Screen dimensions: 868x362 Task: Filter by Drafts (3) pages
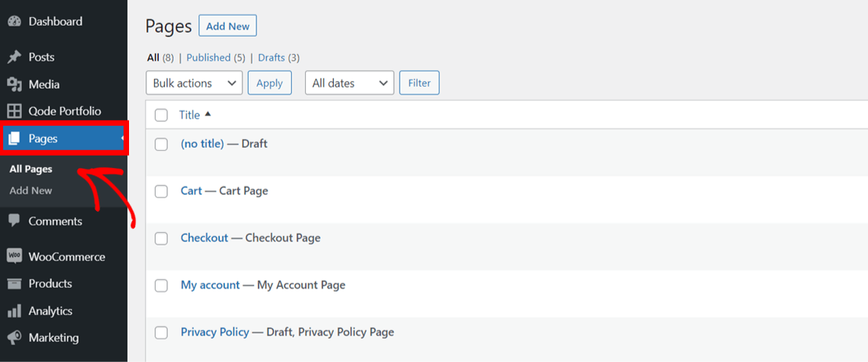279,58
